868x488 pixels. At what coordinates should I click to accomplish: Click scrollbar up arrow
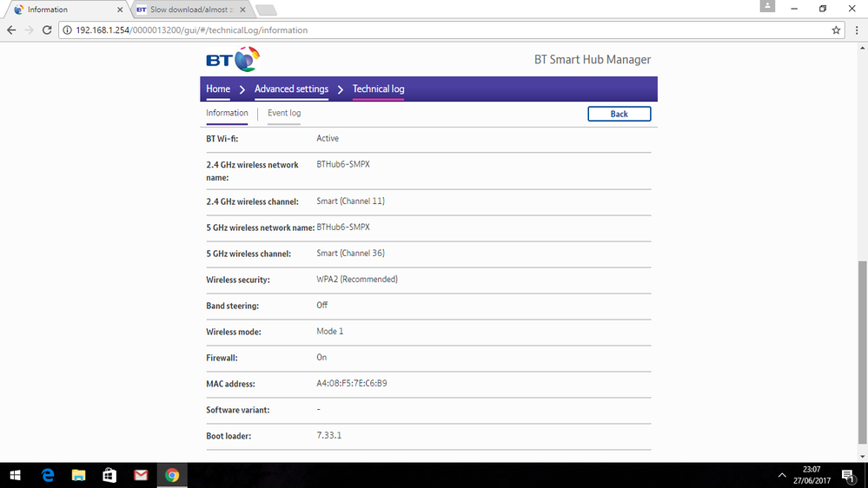[862, 48]
